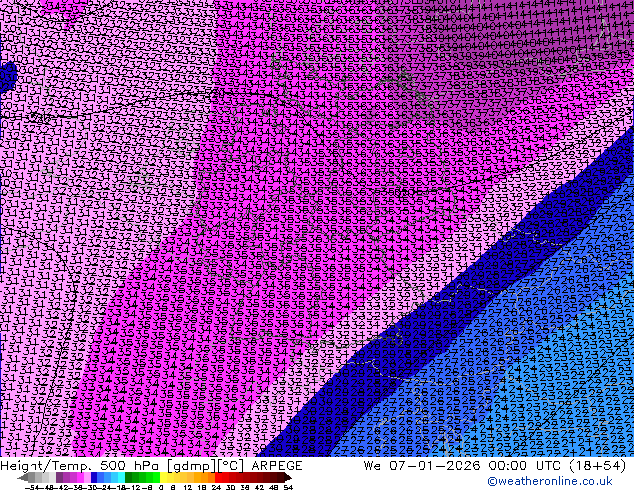634x490 pixels.
Task: Select the bright red legend swatch above 24
Action: (218, 477)
